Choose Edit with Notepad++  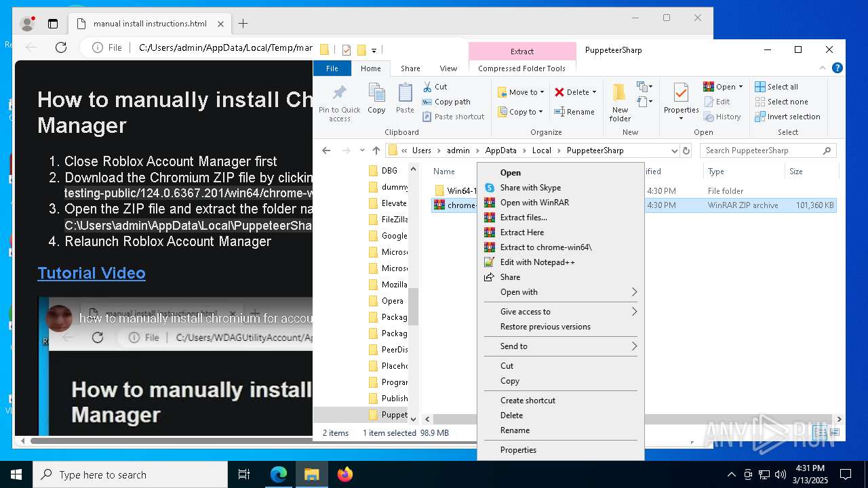point(561,262)
